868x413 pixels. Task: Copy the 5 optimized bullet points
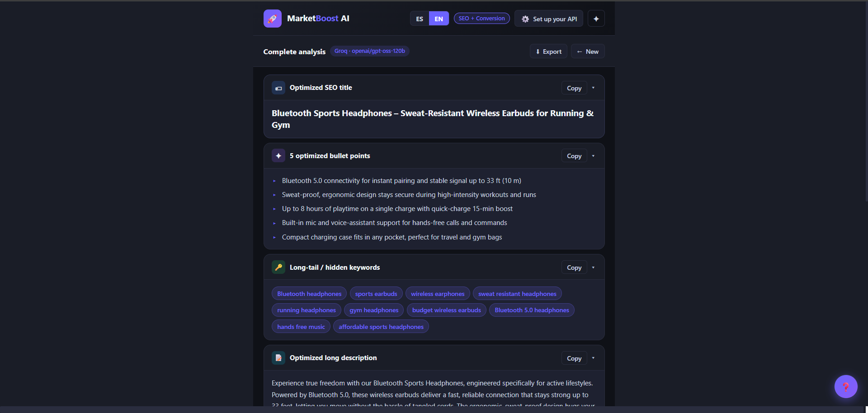pyautogui.click(x=574, y=155)
